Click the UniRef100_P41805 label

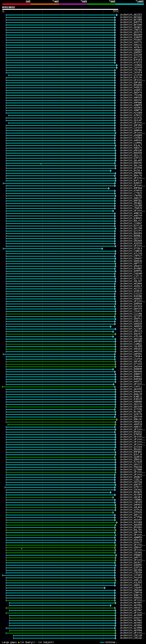(x=131, y=577)
